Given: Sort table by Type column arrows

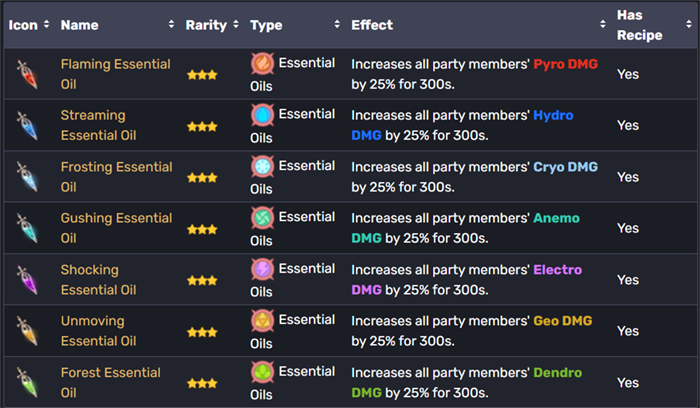Looking at the screenshot, I should pyautogui.click(x=337, y=25).
